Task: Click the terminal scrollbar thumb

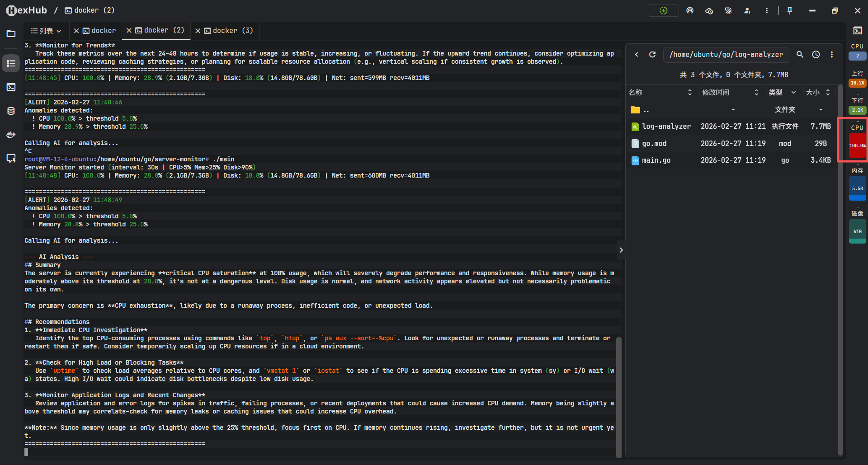Action: click(x=619, y=397)
